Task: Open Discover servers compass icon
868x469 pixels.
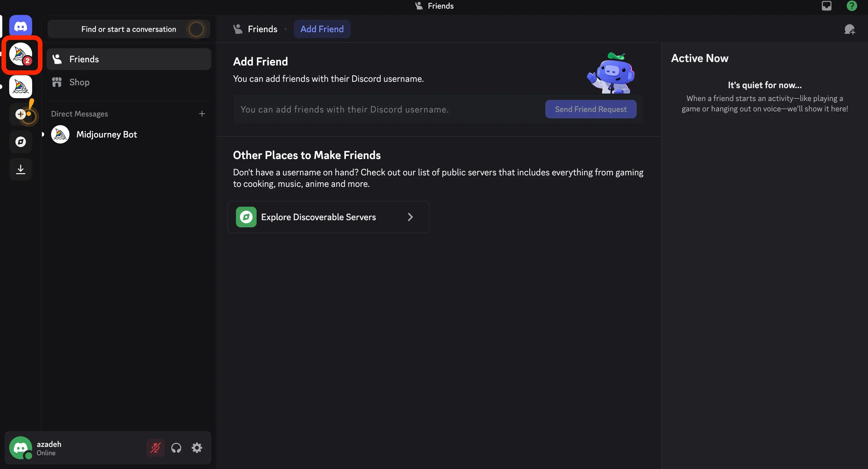Action: pos(21,142)
